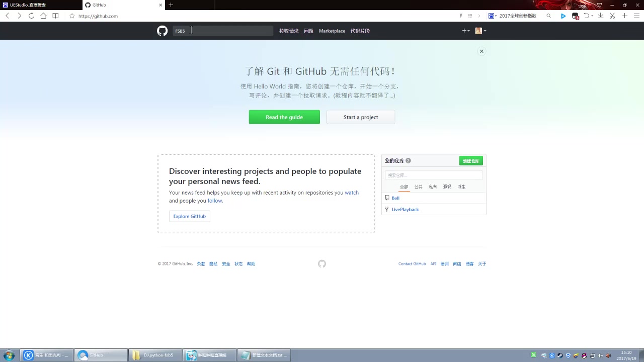644x362 pixels.
Task: Click the blue play video icon
Action: 563,16
